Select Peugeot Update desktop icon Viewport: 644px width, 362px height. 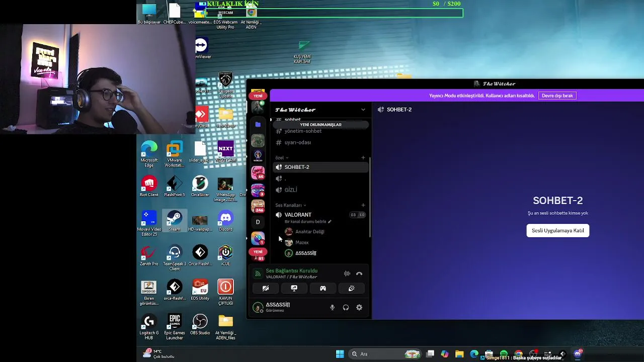(225, 85)
